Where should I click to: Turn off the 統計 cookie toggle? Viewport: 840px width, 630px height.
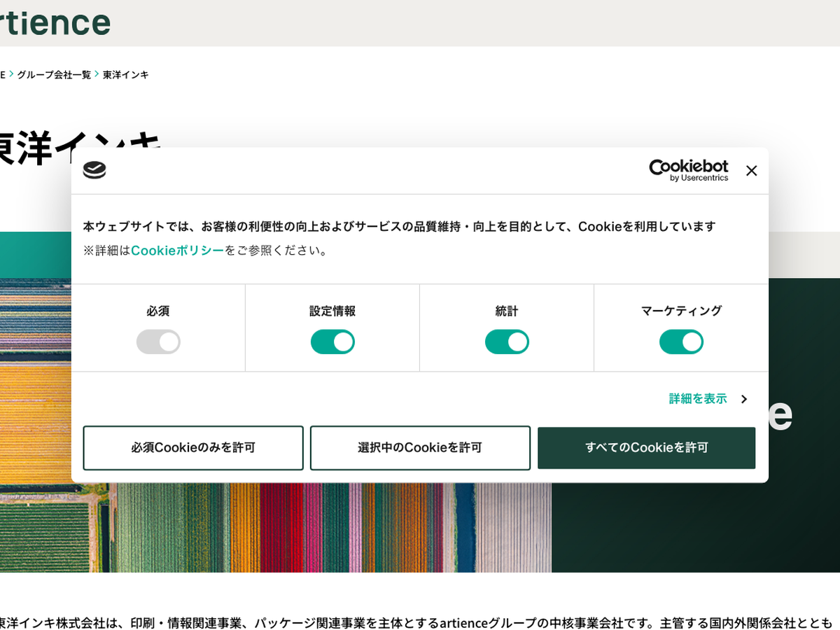(x=507, y=342)
